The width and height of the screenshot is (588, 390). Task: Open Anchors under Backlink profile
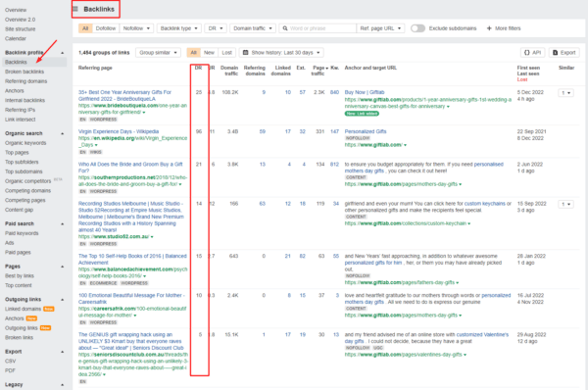pos(15,91)
